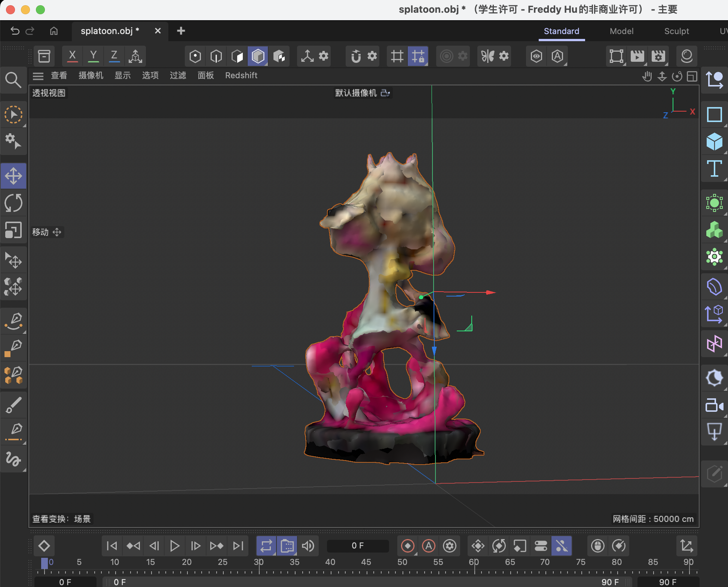Toggle snapping with the magnet icon
The image size is (728, 587).
(355, 56)
